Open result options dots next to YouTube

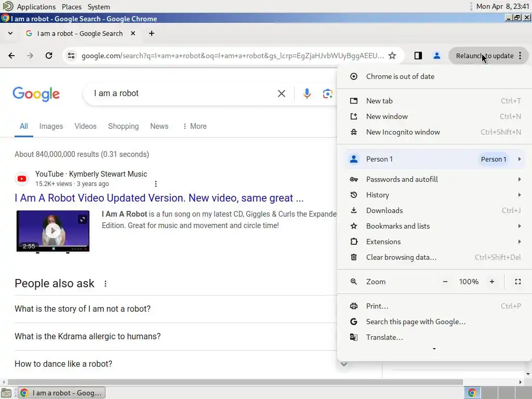tap(156, 184)
